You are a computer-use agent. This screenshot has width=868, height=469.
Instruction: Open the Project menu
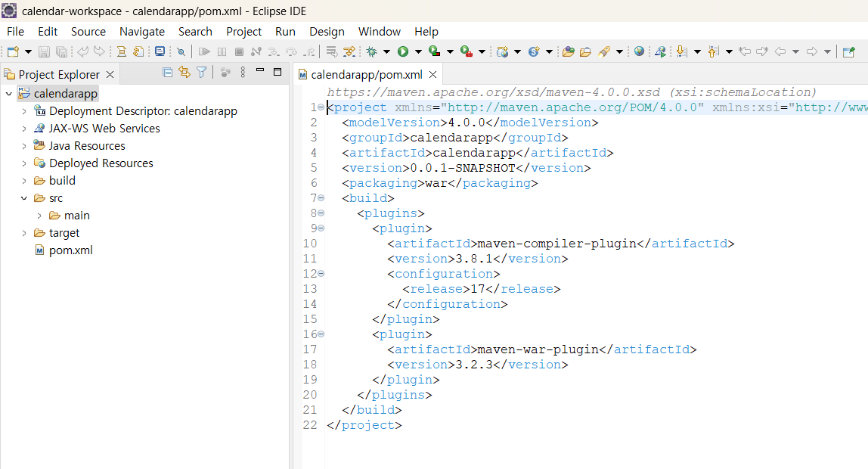pyautogui.click(x=243, y=32)
